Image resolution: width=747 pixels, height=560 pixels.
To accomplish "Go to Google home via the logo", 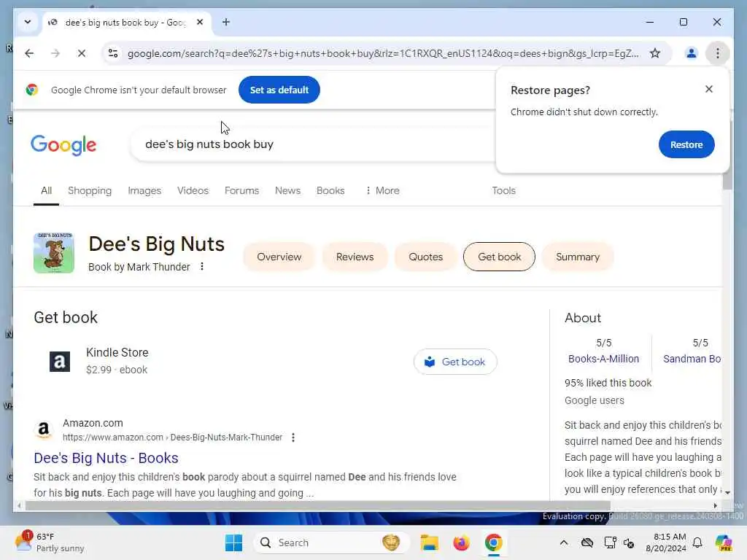I will [63, 145].
